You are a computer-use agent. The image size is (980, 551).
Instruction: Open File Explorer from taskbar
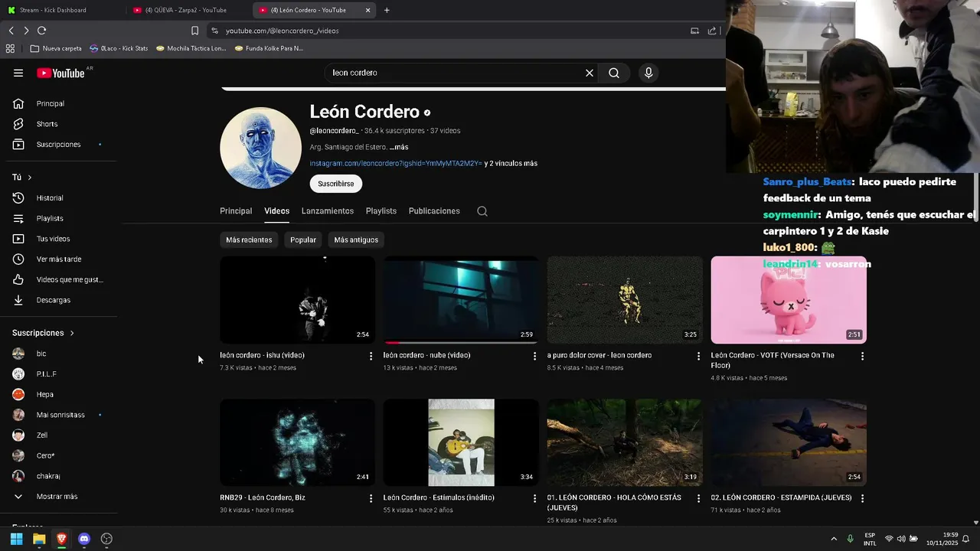tap(39, 539)
